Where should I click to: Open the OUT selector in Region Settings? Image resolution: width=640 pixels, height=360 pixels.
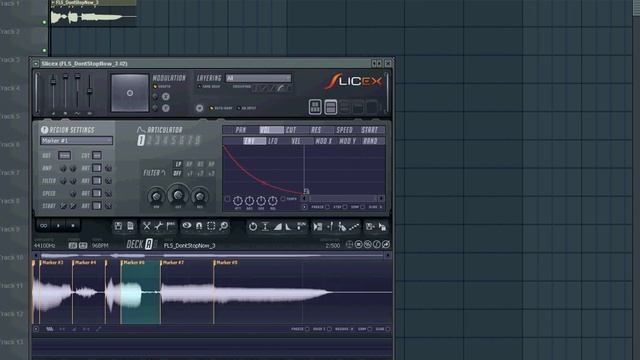coord(64,156)
